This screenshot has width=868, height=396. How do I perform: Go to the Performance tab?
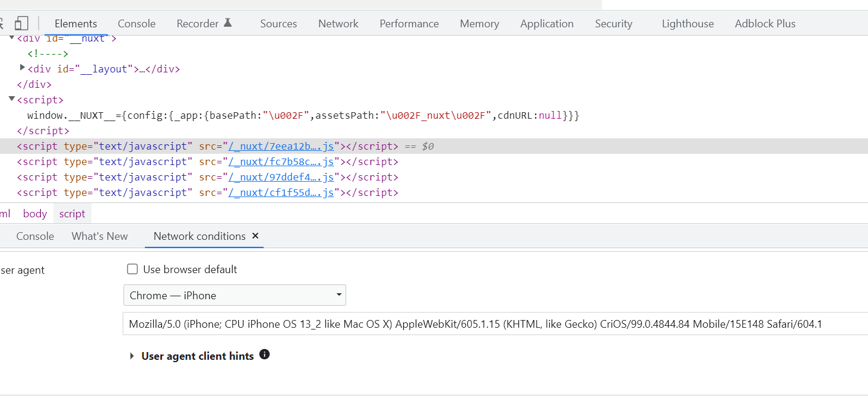(x=409, y=24)
